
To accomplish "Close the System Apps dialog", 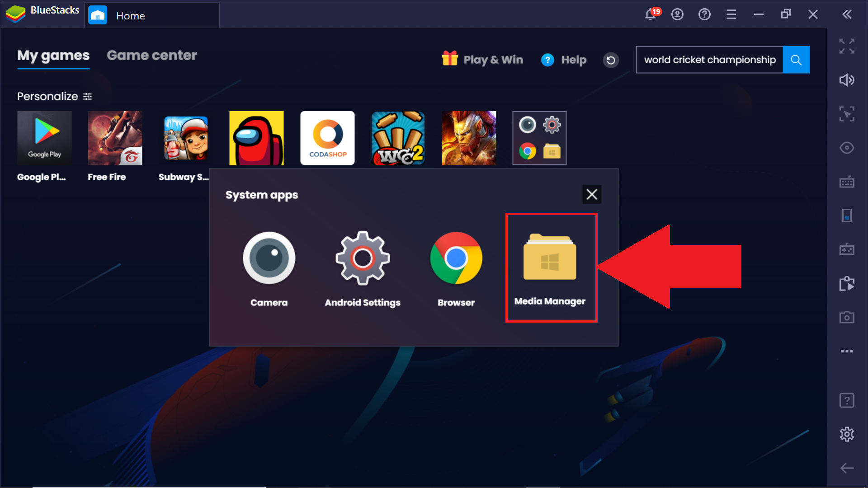I will pyautogui.click(x=592, y=194).
